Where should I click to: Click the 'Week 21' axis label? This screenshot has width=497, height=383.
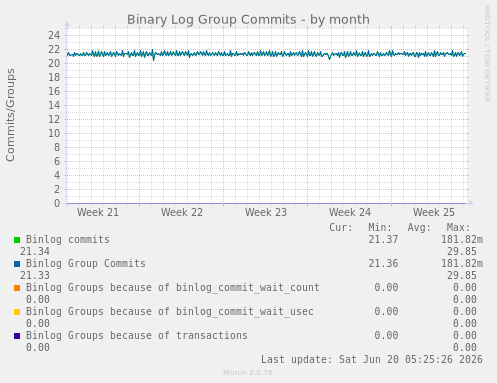point(98,212)
